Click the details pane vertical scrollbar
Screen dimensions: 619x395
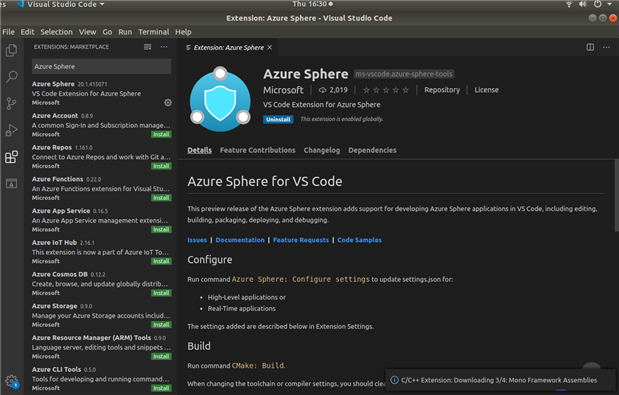[616, 195]
